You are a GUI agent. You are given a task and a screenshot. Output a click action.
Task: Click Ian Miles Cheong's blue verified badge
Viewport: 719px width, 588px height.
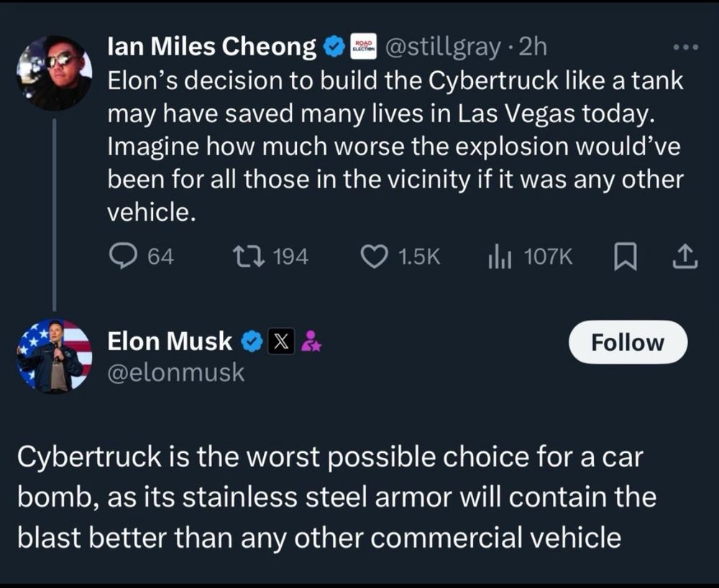tap(335, 47)
